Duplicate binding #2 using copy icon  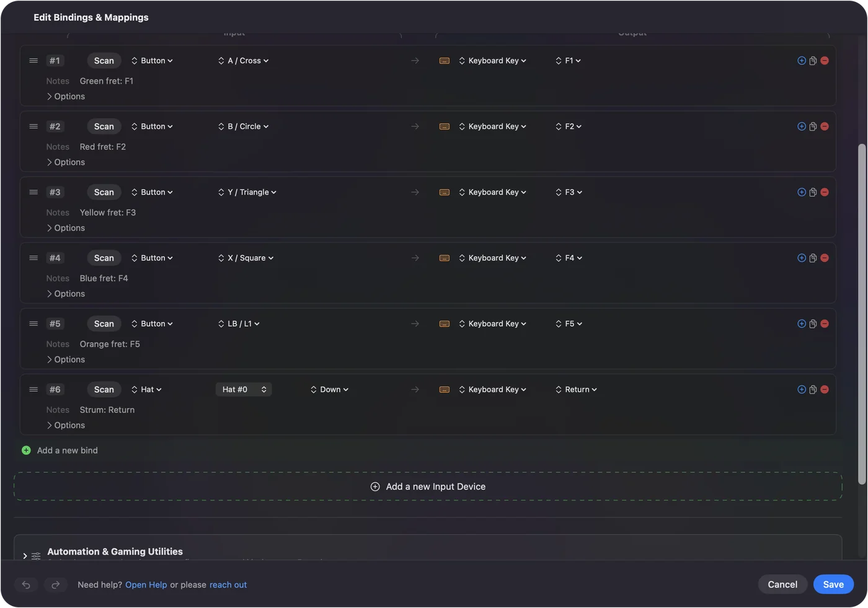click(813, 126)
